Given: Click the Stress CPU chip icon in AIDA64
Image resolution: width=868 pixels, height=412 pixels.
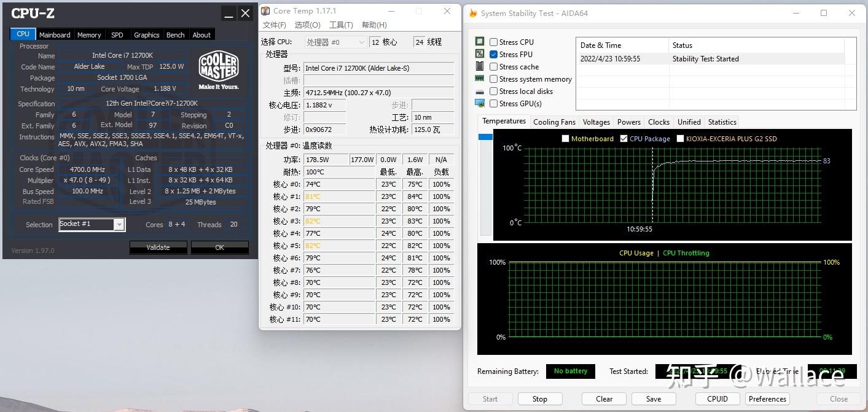Looking at the screenshot, I should tap(480, 42).
